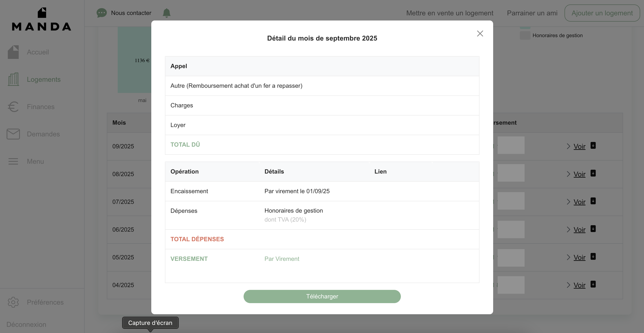Select Parrainer un ami in header
The image size is (644, 333).
[x=532, y=13]
